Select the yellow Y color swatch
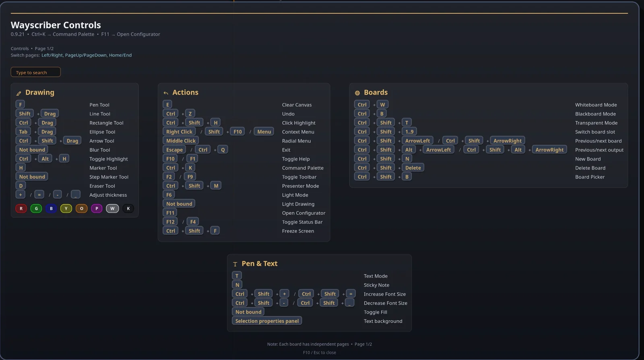 pos(66,208)
